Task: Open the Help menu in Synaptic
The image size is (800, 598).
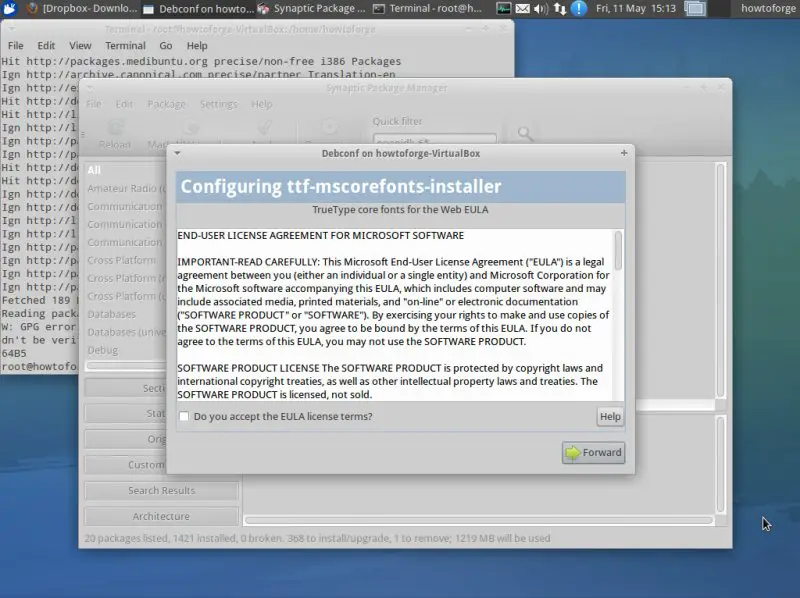Action: [x=262, y=104]
